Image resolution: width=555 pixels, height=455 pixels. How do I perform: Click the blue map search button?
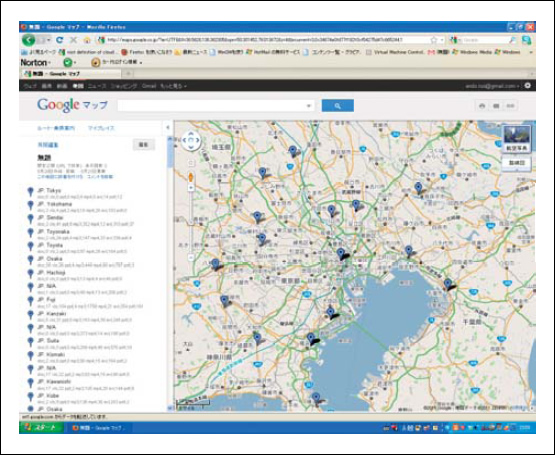tap(337, 106)
